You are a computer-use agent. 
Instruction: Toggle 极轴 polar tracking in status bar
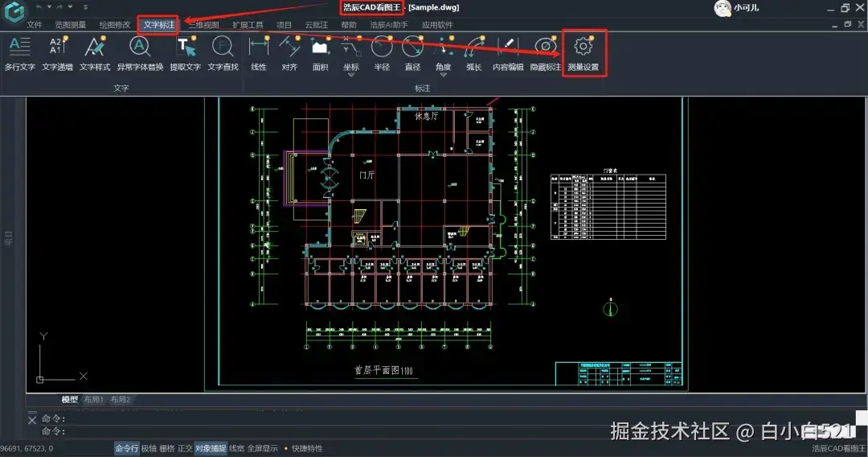pos(149,448)
